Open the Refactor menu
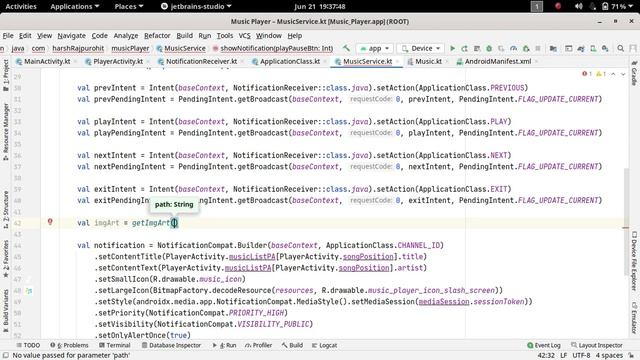Image resolution: width=640 pixels, height=360 pixels. [x=157, y=36]
